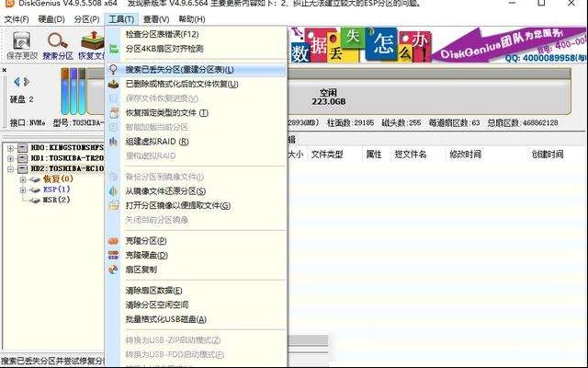Click the virtual RAID build icon
This screenshot has height=368, width=588.
[x=113, y=142]
